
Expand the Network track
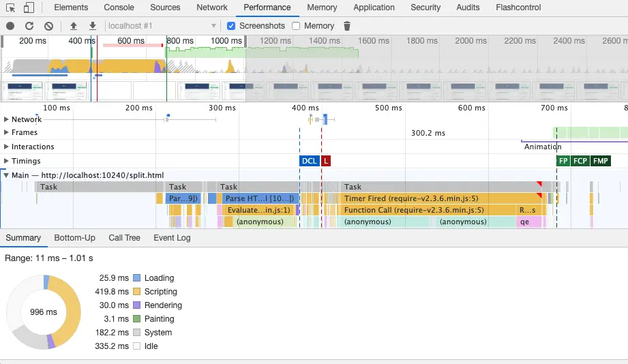click(x=6, y=119)
